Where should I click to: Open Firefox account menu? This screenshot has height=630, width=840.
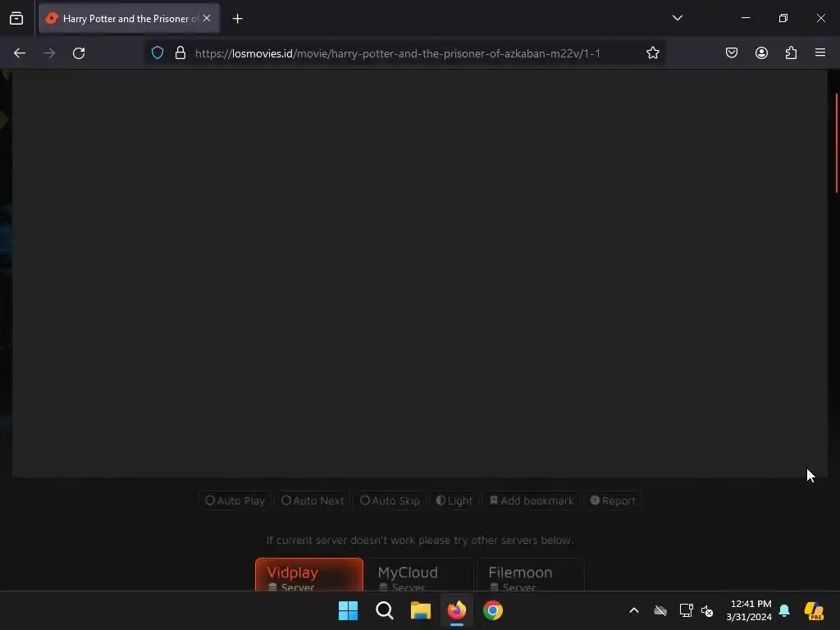pos(761,53)
